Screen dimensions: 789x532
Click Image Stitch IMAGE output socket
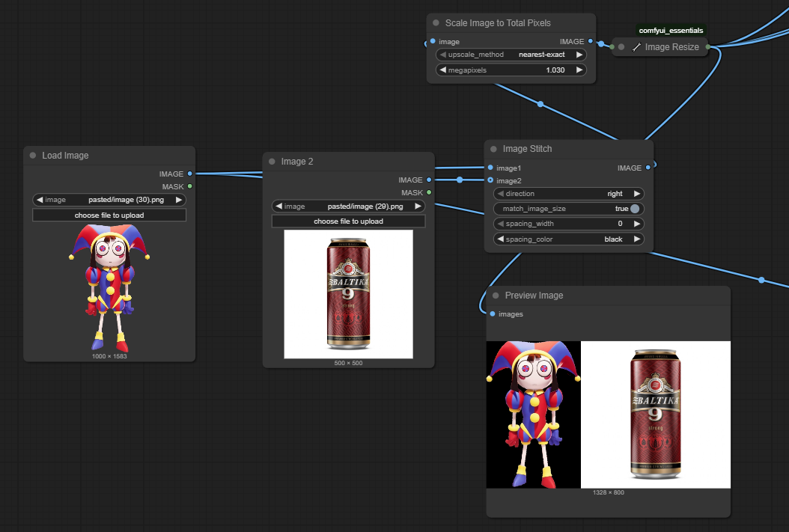(648, 168)
